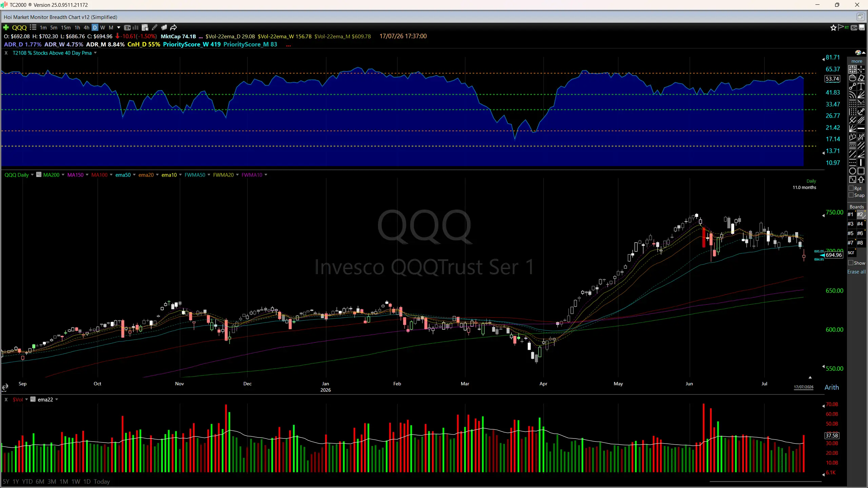Open the chart template TC icon

127,27
